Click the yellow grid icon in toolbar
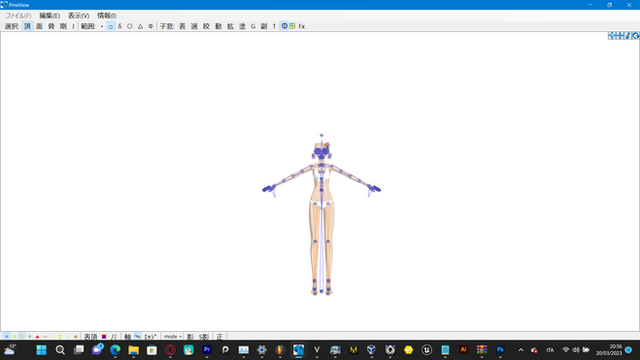The height and width of the screenshot is (360, 640). coord(292,26)
